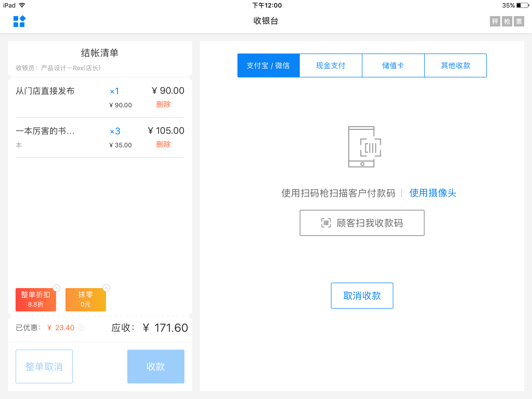Tap the 结帐清单 heading
The width and height of the screenshot is (532, 399).
click(100, 53)
